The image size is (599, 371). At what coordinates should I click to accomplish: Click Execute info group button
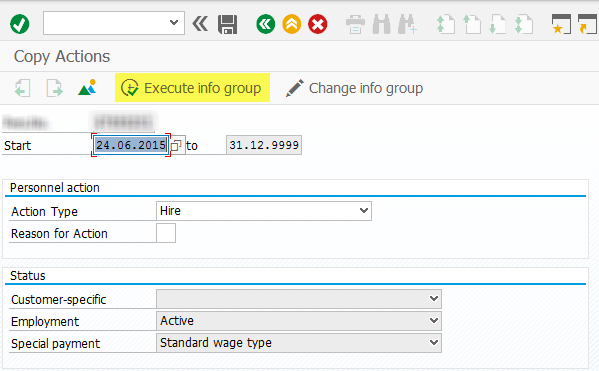point(192,88)
